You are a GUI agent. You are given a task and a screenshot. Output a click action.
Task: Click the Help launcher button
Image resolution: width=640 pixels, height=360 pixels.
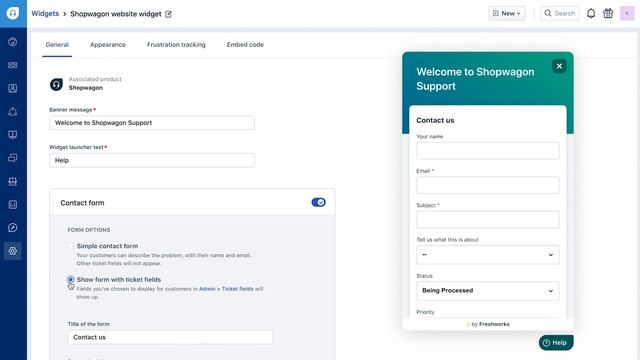pos(556,343)
